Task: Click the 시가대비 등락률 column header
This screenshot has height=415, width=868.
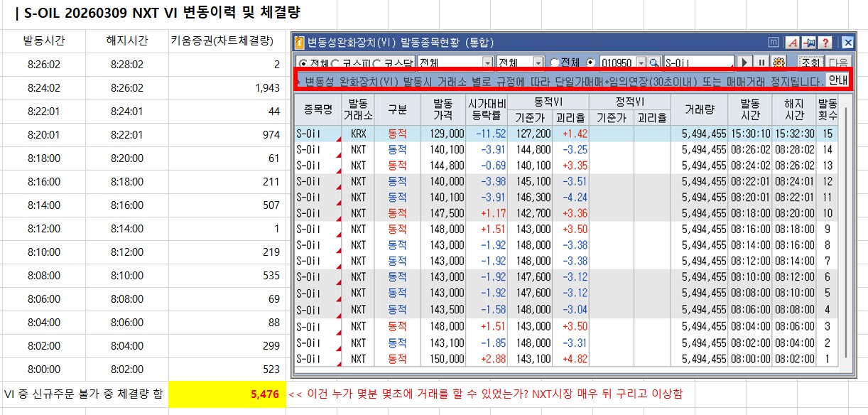Action: tap(487, 109)
